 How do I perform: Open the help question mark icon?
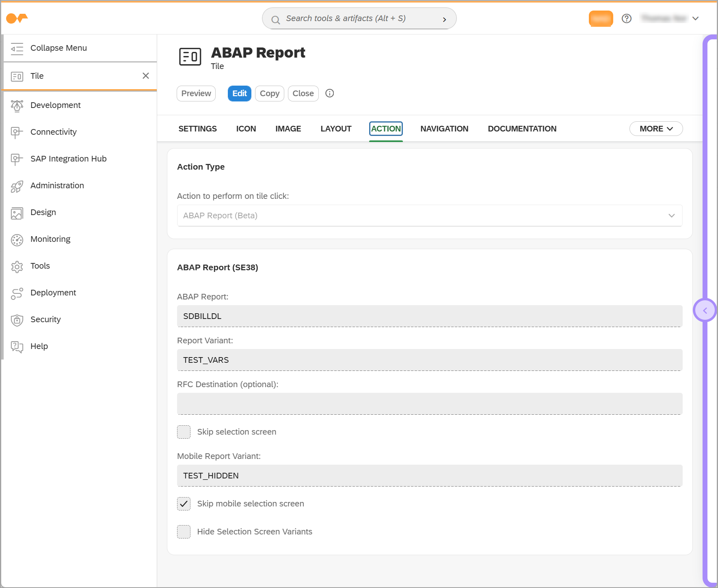(627, 18)
